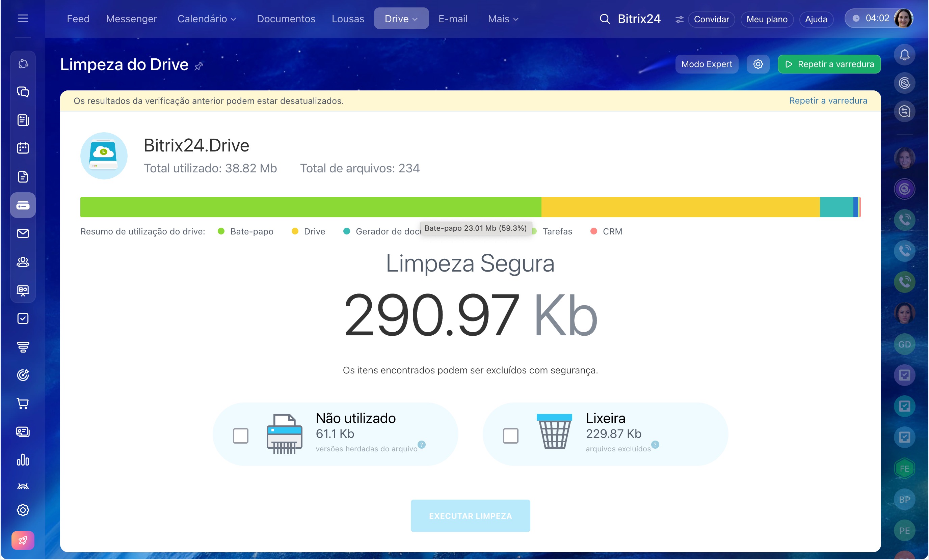Click the rocket icon at sidebar bottom
Screen dimensions: 929x560
coord(23,540)
